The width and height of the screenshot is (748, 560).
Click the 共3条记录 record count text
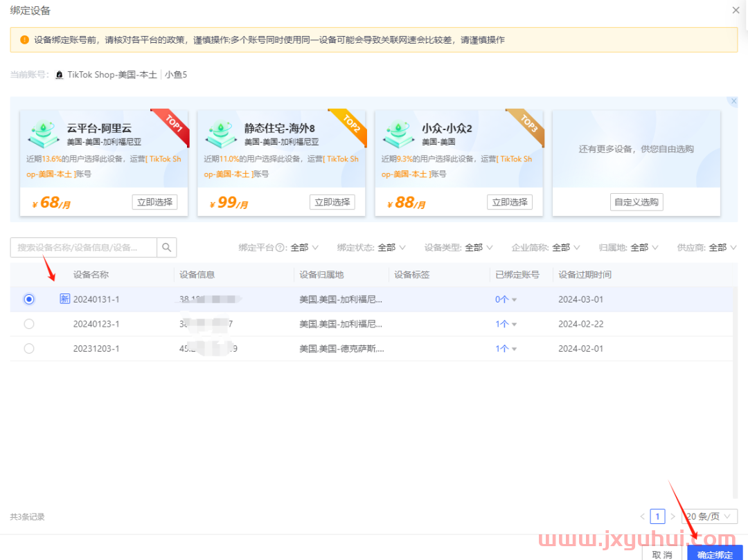[27, 517]
